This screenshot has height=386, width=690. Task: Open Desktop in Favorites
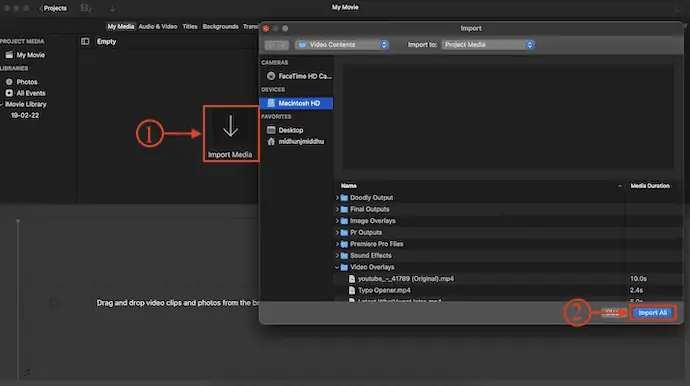[290, 130]
